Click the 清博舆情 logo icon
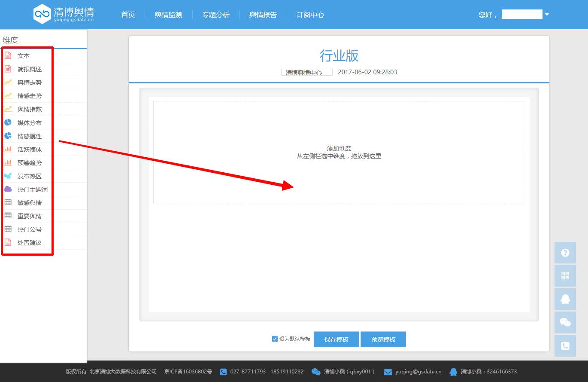588x382 pixels. (x=42, y=14)
